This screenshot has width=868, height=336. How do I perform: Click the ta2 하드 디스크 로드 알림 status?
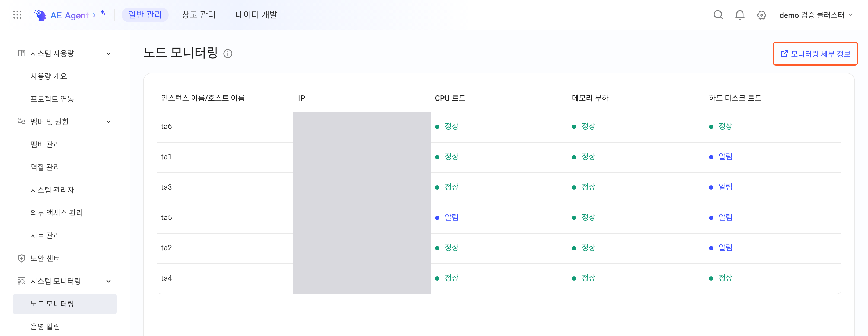pyautogui.click(x=721, y=248)
